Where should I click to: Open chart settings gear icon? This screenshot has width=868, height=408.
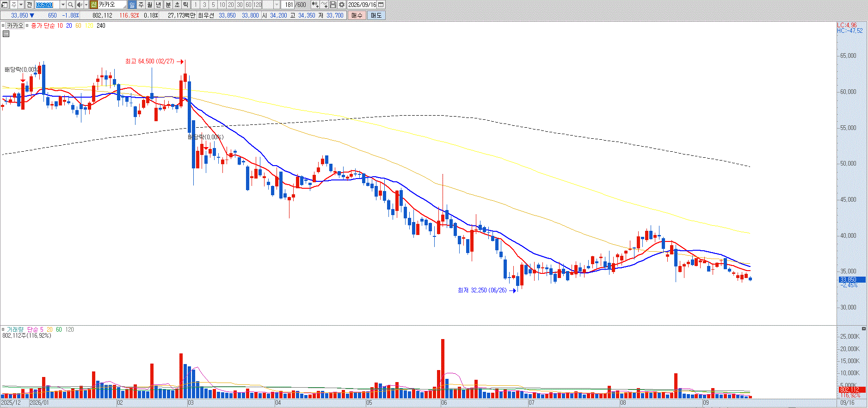pyautogui.click(x=342, y=5)
